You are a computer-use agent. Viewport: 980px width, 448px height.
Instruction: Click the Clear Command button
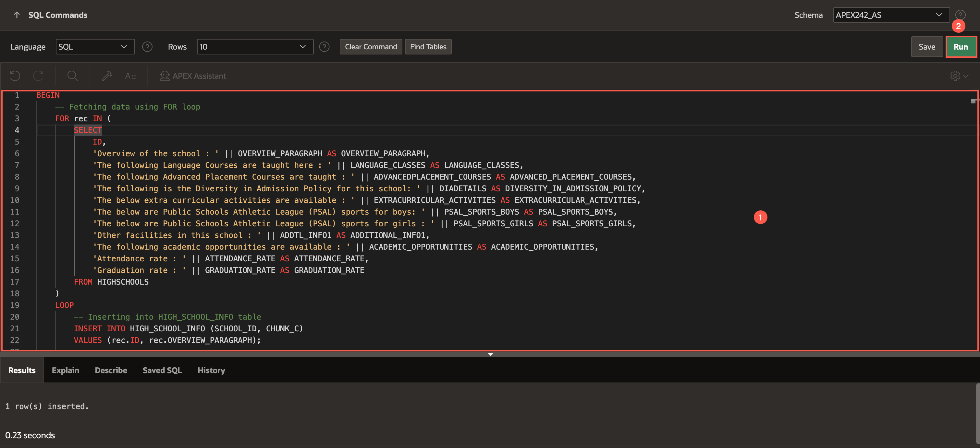371,47
